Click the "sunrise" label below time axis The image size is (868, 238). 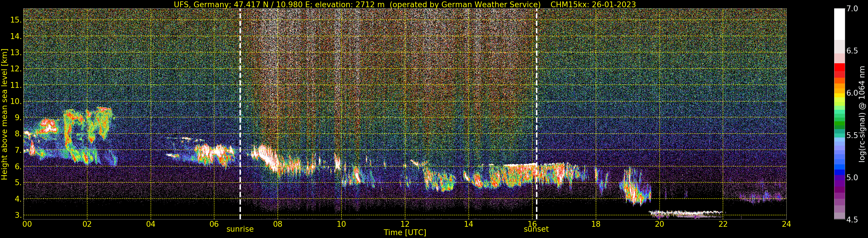240,229
